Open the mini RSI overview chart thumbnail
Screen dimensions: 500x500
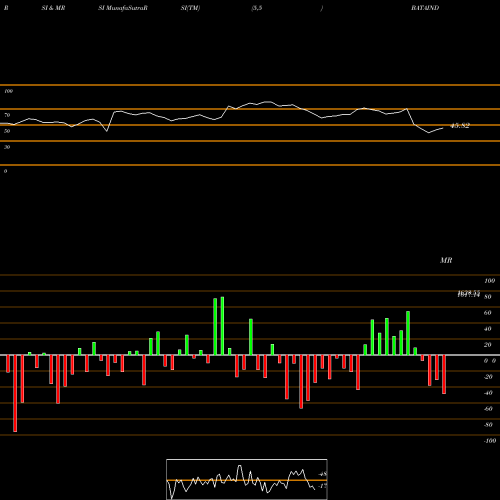(247, 479)
